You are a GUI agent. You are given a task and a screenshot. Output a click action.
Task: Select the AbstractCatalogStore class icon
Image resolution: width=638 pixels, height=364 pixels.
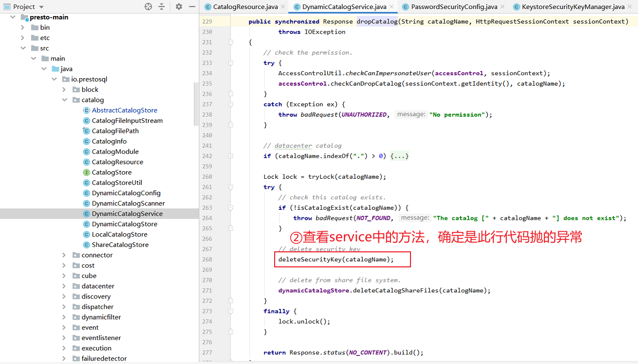pos(86,110)
